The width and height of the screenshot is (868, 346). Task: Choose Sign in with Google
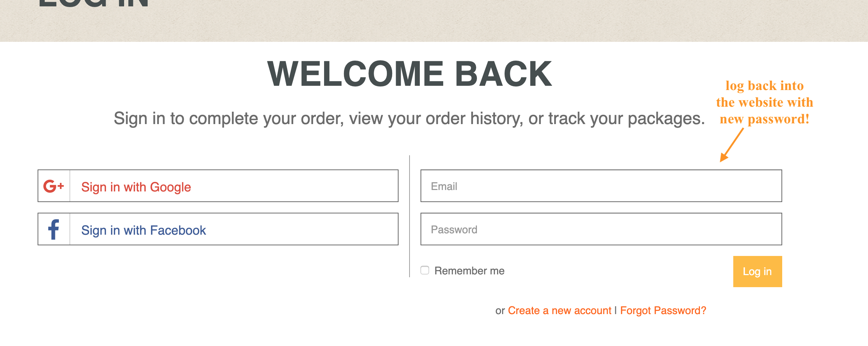[218, 186]
